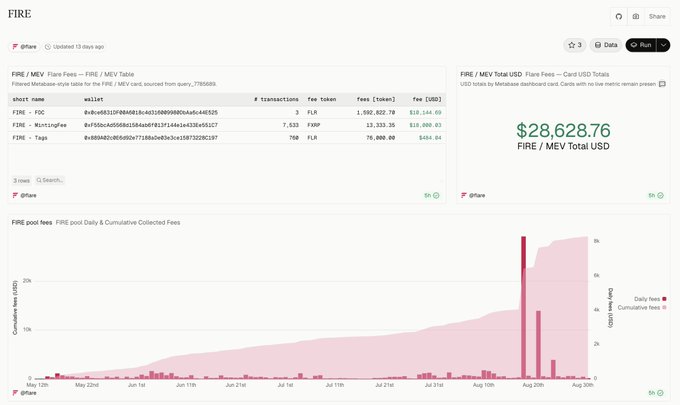Image resolution: width=680 pixels, height=405 pixels.
Task: Star the dashboard with 3 stars
Action: (x=575, y=45)
